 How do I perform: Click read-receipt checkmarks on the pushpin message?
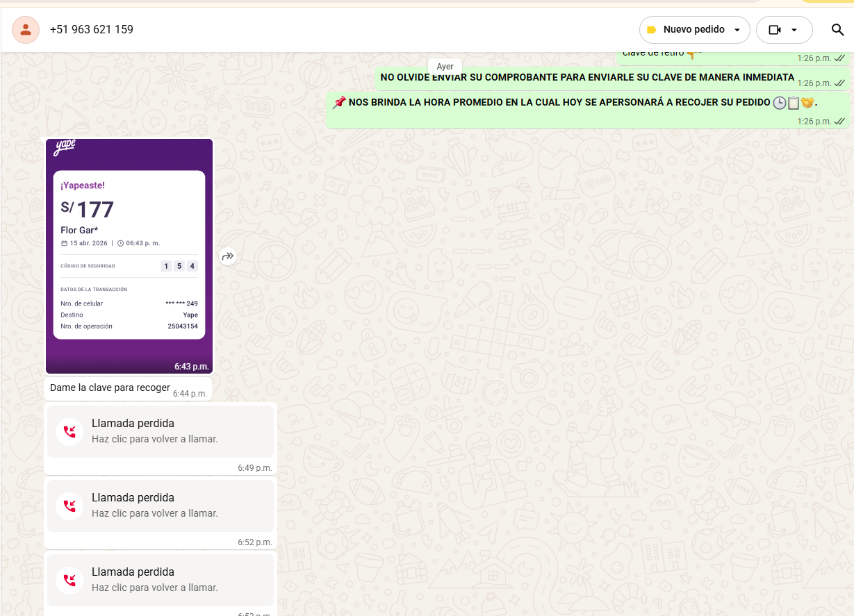coord(839,122)
